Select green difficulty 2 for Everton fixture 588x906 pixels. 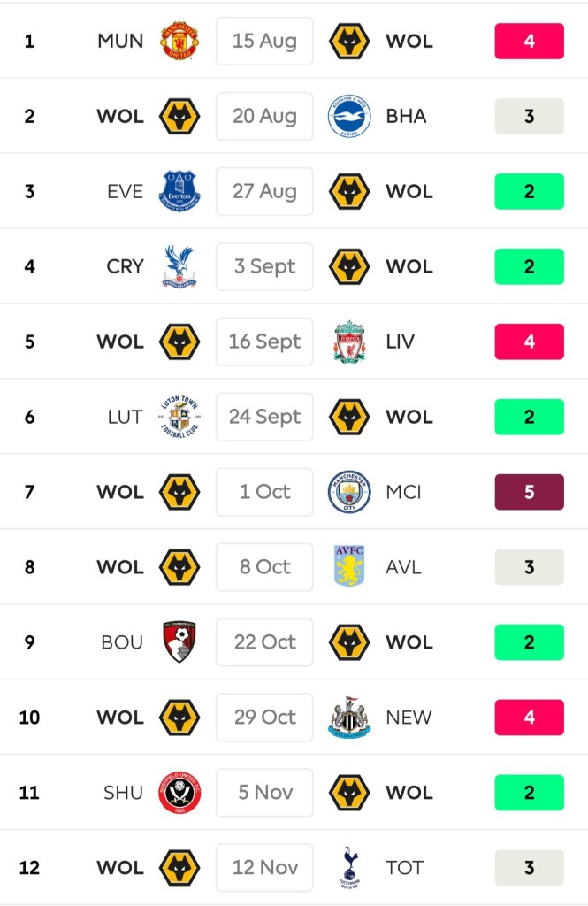coord(529,191)
